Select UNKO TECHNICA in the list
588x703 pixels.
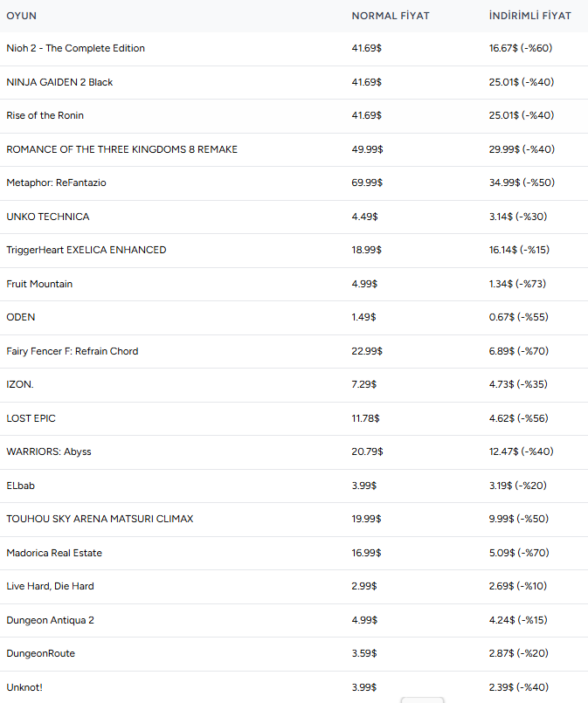pyautogui.click(x=47, y=217)
